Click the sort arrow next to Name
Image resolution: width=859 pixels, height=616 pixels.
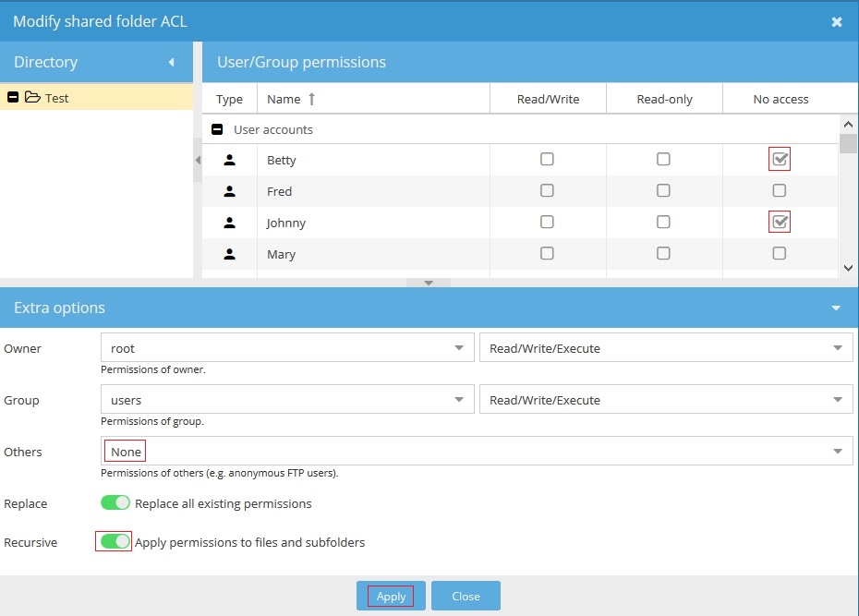[x=311, y=99]
